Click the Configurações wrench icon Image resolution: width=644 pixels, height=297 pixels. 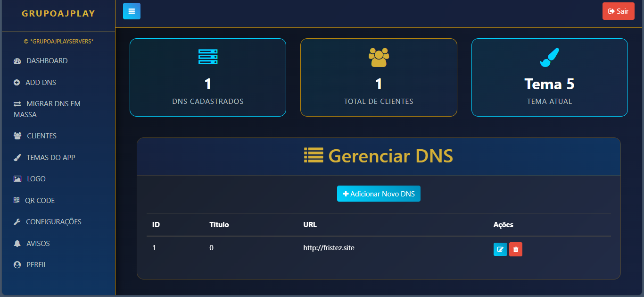click(x=17, y=222)
